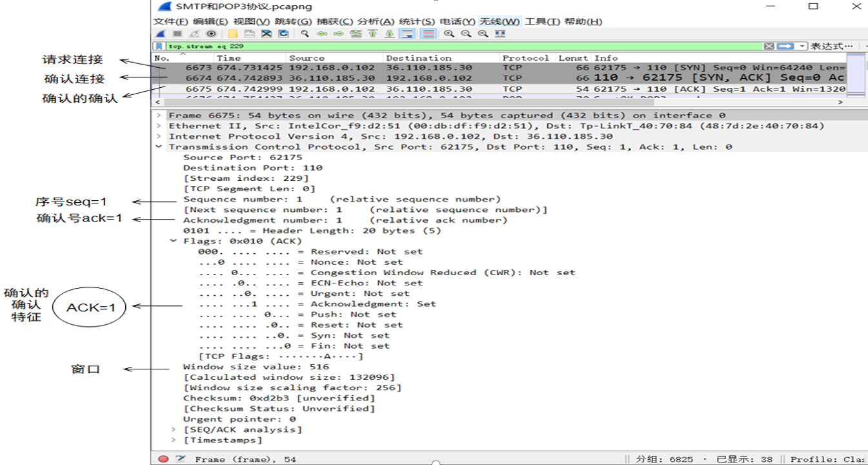Zoom in main window text

(449, 34)
